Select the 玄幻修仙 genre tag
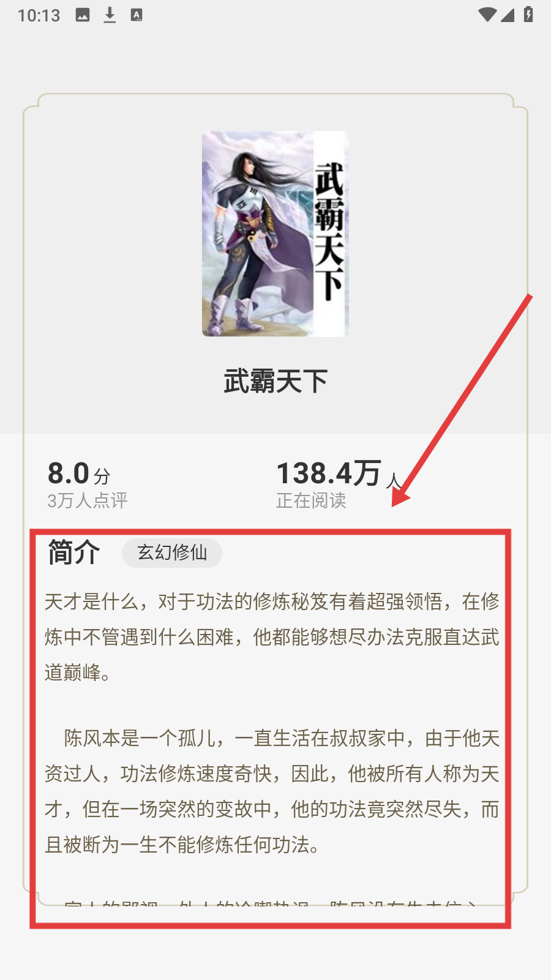The height and width of the screenshot is (980, 551). point(172,553)
